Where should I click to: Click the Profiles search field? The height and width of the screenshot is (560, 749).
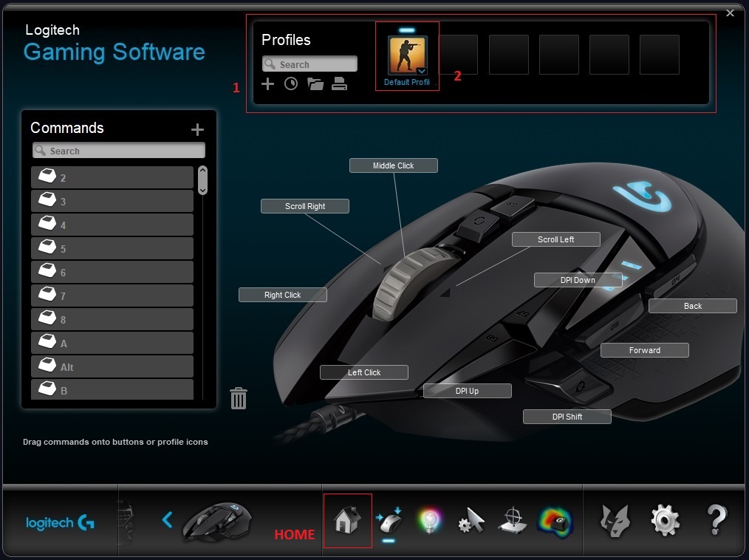[309, 64]
